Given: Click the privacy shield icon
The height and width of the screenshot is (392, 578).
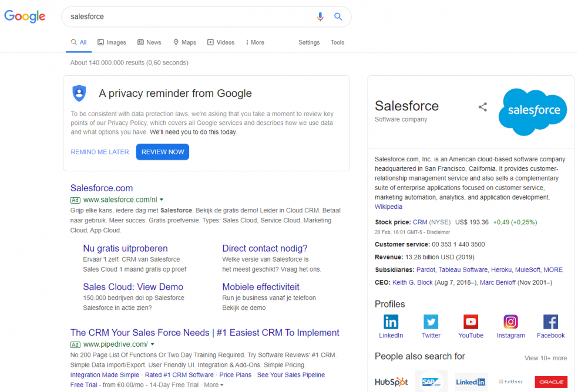Looking at the screenshot, I should coord(79,93).
